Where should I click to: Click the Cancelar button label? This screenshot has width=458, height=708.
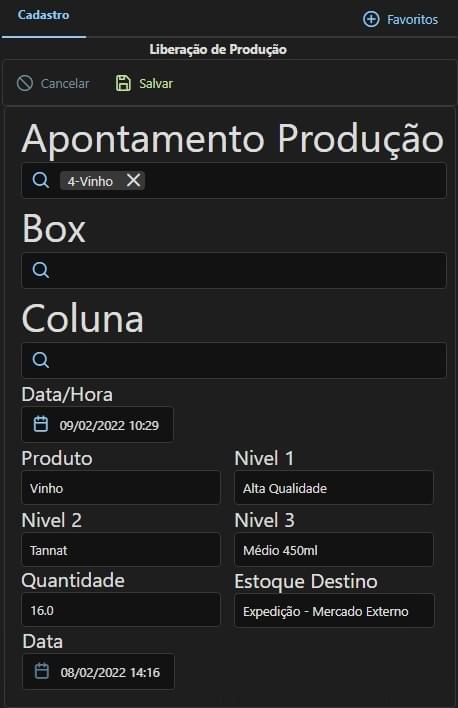click(65, 84)
